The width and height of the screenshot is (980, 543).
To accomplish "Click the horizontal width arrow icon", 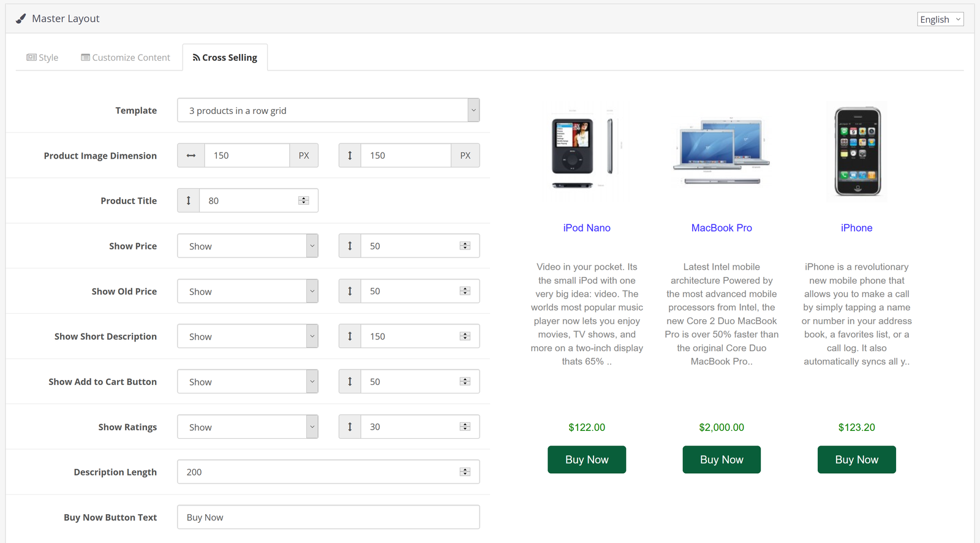I will (191, 156).
